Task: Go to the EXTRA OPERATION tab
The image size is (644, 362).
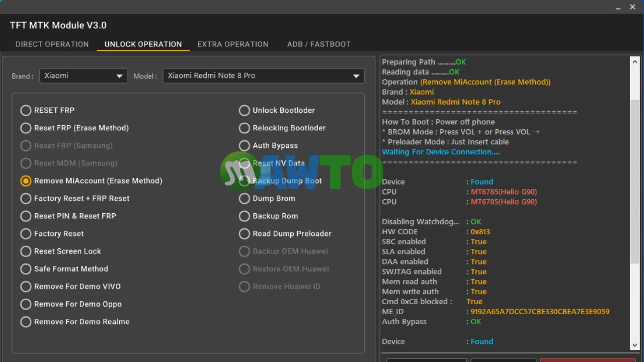Action: (233, 44)
